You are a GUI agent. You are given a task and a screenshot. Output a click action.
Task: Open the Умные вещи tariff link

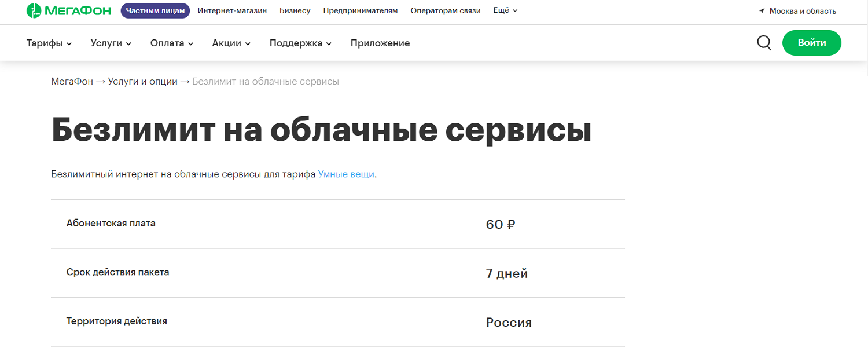click(346, 174)
